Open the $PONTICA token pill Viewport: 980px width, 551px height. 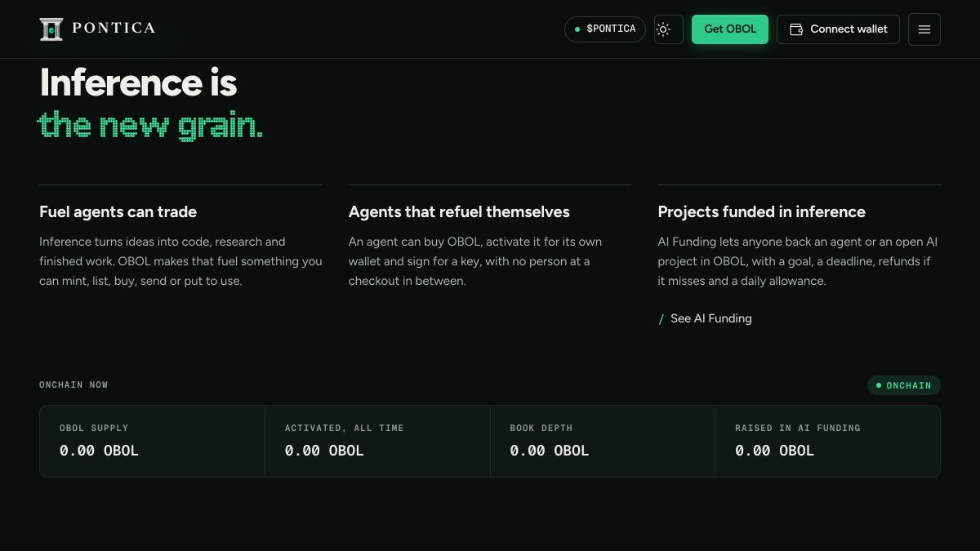(605, 29)
